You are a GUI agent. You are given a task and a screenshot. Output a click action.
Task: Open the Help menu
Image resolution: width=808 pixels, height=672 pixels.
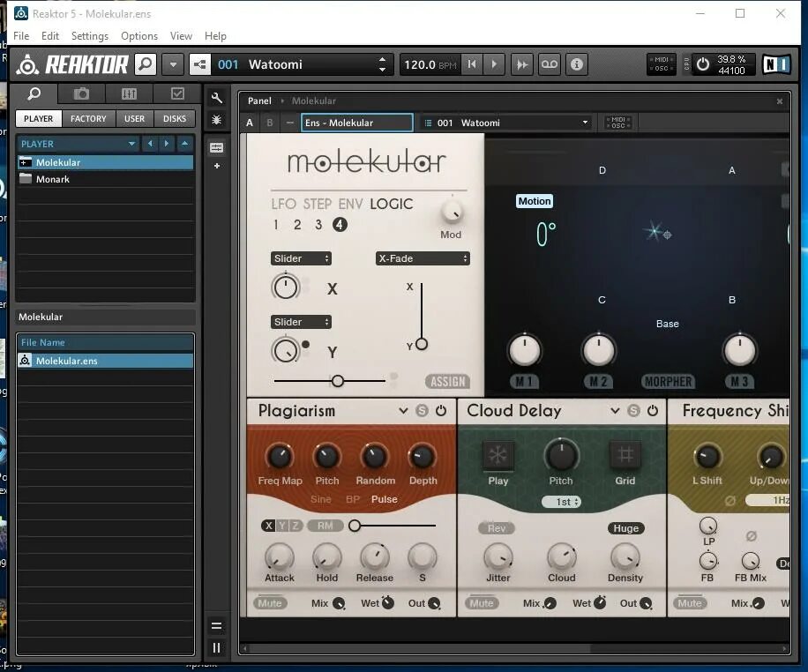(215, 36)
